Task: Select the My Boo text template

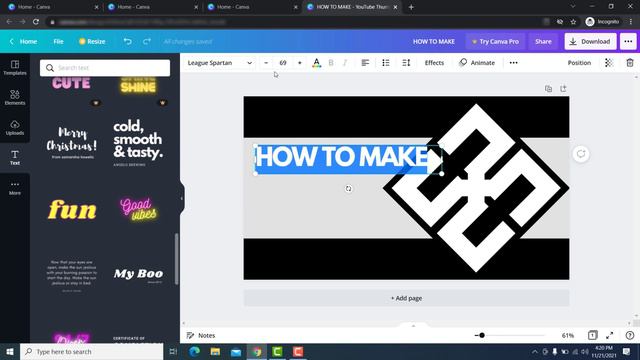Action: click(x=138, y=274)
